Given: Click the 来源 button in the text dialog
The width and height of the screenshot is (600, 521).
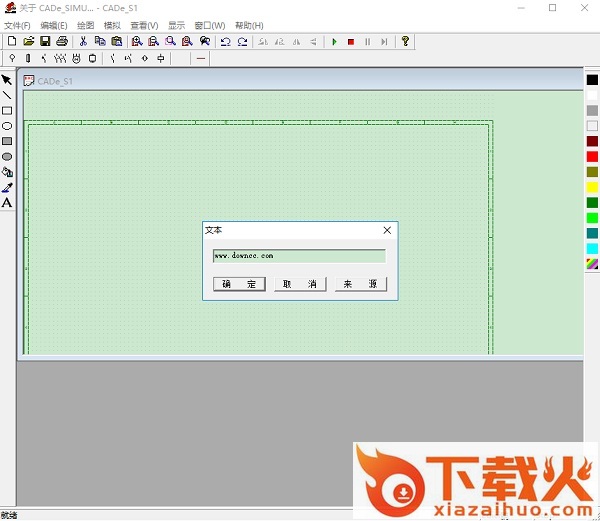Looking at the screenshot, I should tap(361, 284).
